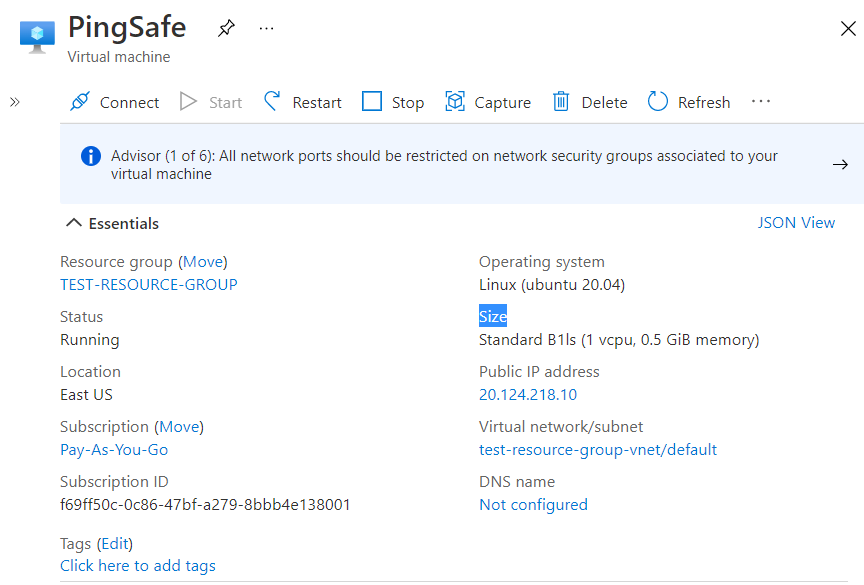Refresh the virtual machine overview

click(689, 102)
